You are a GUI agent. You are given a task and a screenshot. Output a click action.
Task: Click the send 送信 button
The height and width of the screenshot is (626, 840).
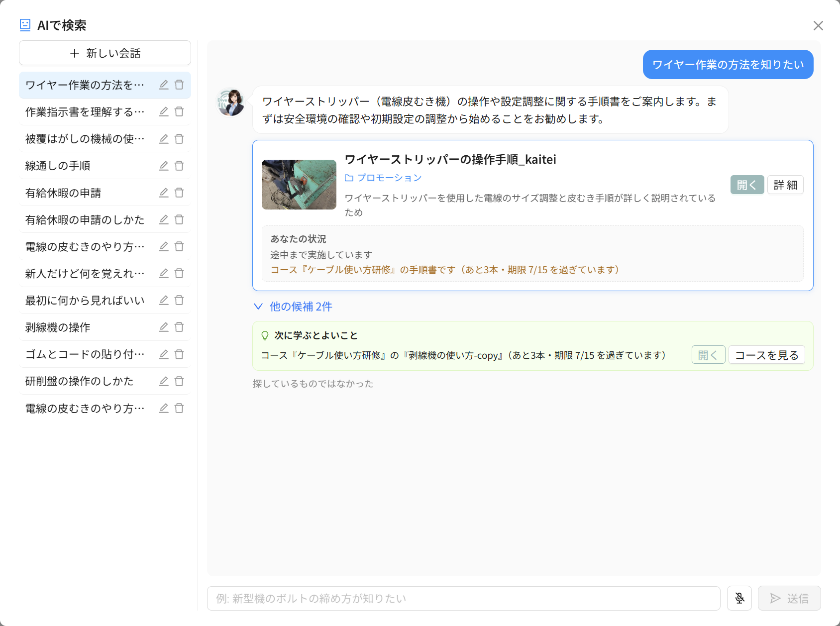tap(789, 598)
